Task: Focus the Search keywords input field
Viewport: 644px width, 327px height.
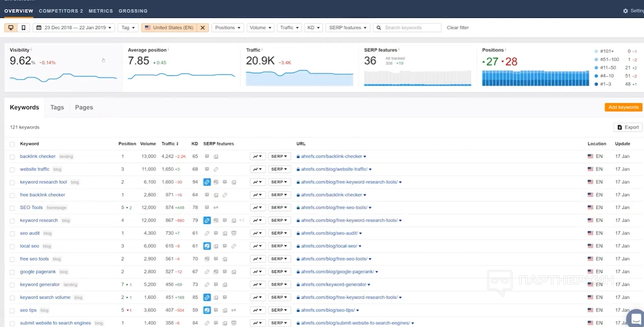Action: click(x=411, y=27)
